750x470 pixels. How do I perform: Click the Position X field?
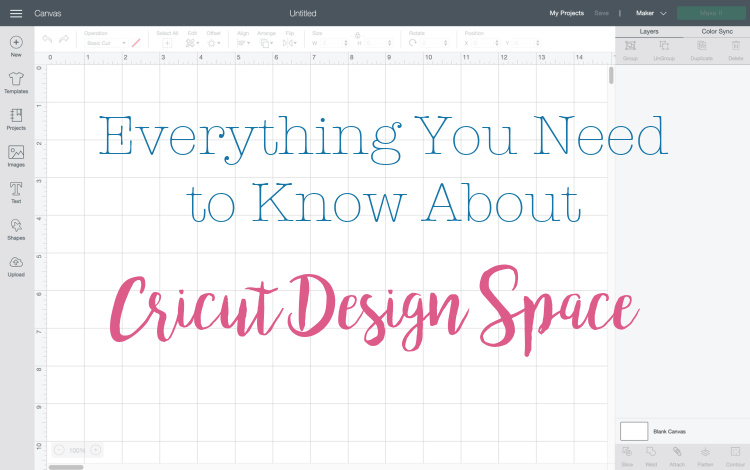pos(485,43)
